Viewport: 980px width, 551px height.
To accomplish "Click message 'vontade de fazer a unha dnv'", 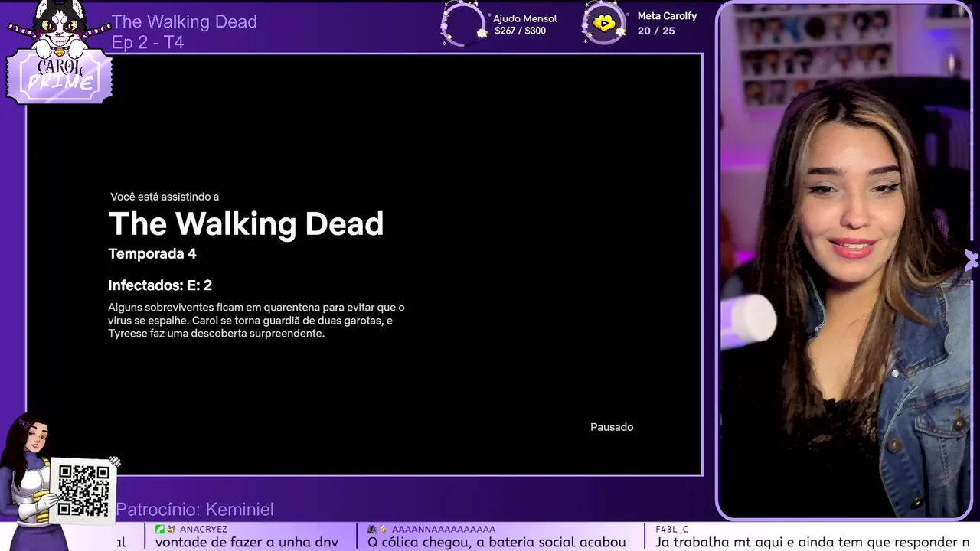I will coord(247,542).
